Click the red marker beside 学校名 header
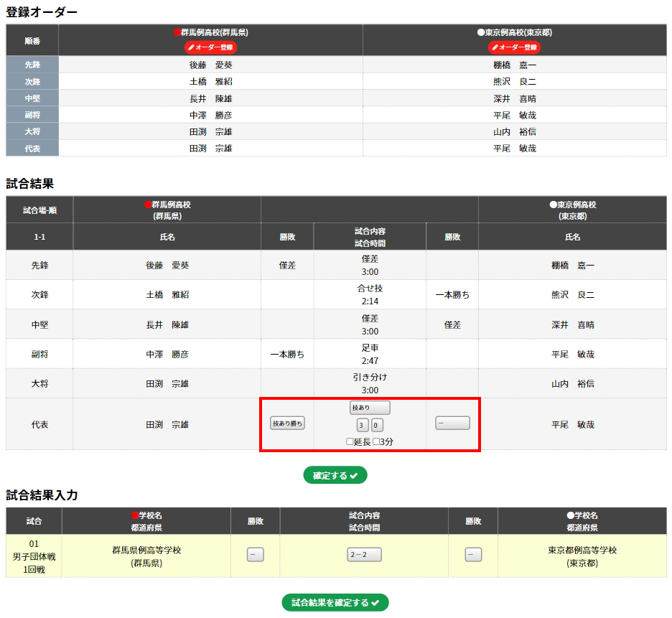This screenshot has height=618, width=672. coord(134,515)
